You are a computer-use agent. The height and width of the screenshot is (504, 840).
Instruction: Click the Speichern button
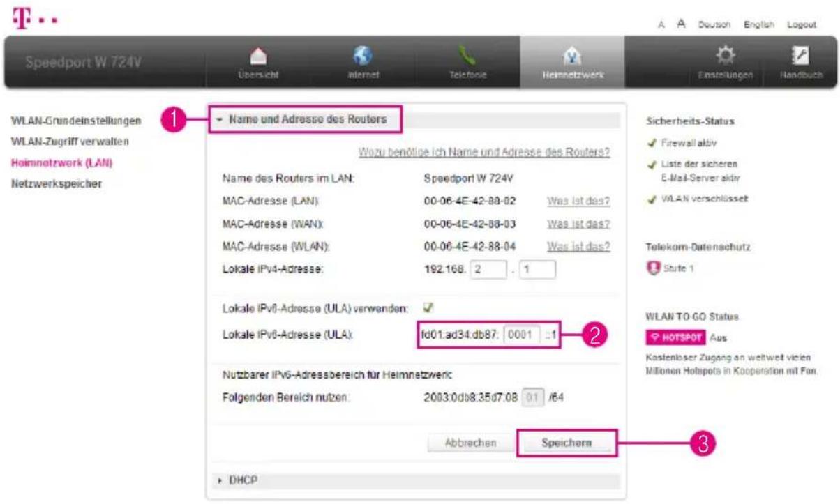pos(567,443)
